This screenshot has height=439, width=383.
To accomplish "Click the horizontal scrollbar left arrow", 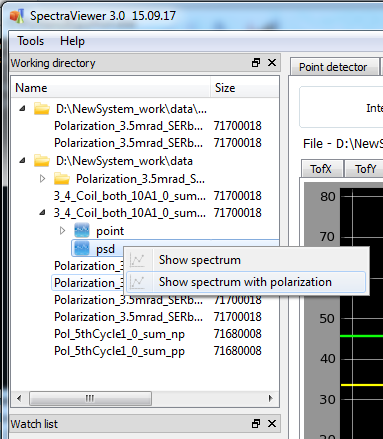I will pyautogui.click(x=19, y=398).
